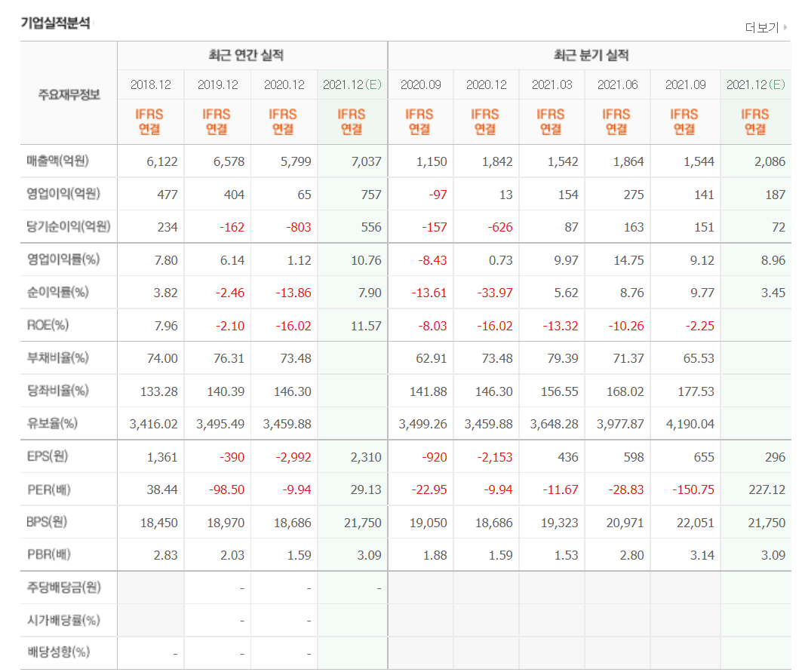This screenshot has width=805, height=672.
Task: Click the 477 operating profit value
Action: (167, 195)
